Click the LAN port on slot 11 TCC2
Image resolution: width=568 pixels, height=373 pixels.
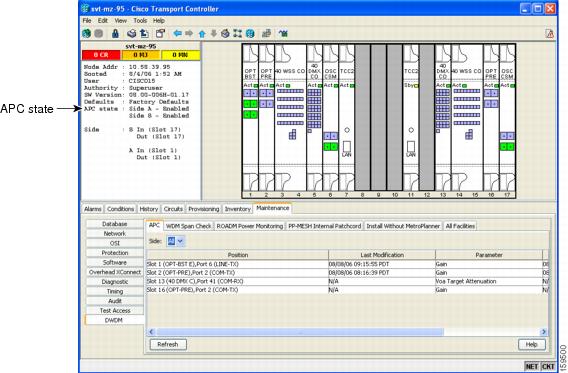click(x=411, y=147)
